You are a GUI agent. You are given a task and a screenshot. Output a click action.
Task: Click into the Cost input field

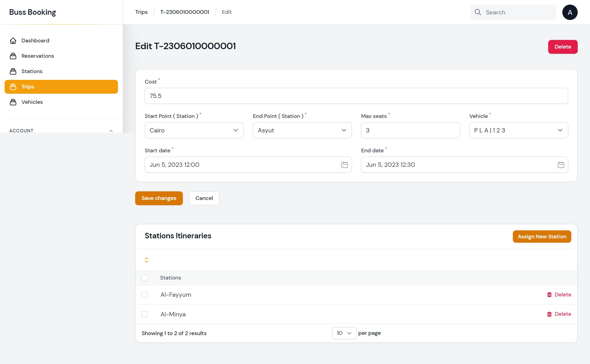click(x=356, y=96)
